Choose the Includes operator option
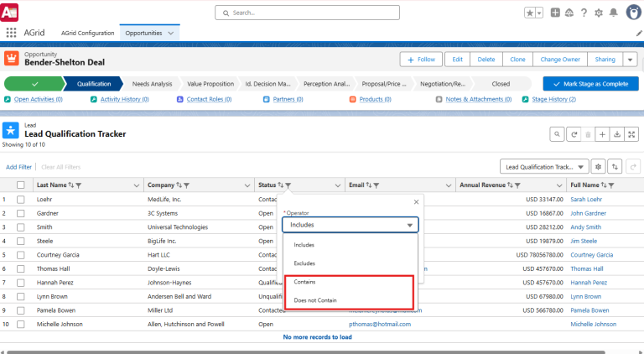The image size is (644, 354). tap(351, 245)
